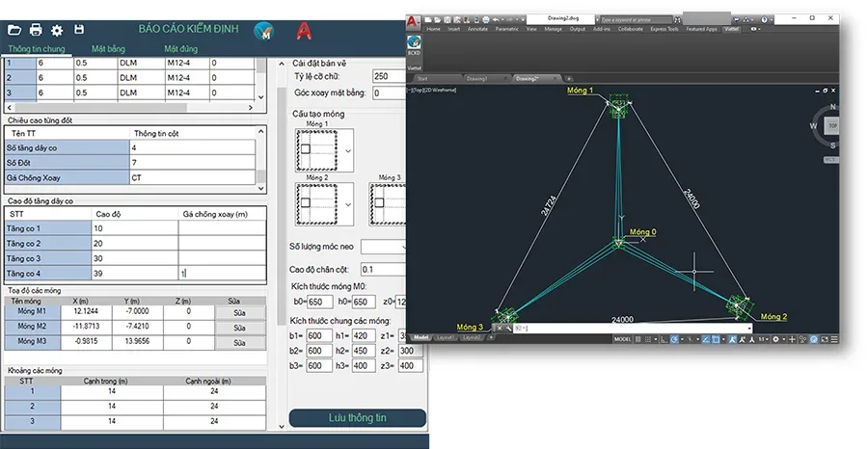The height and width of the screenshot is (449, 868).
Task: Click the blue M logo icon in header
Action: tap(264, 31)
